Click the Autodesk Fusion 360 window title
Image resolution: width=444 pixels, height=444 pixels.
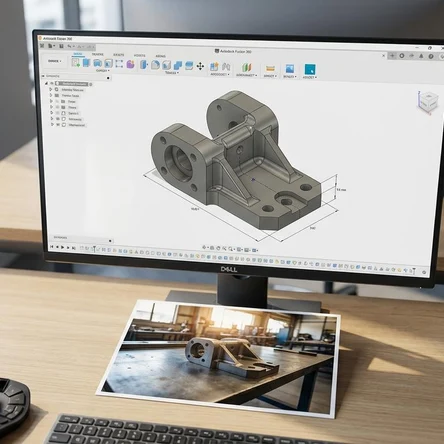57,39
